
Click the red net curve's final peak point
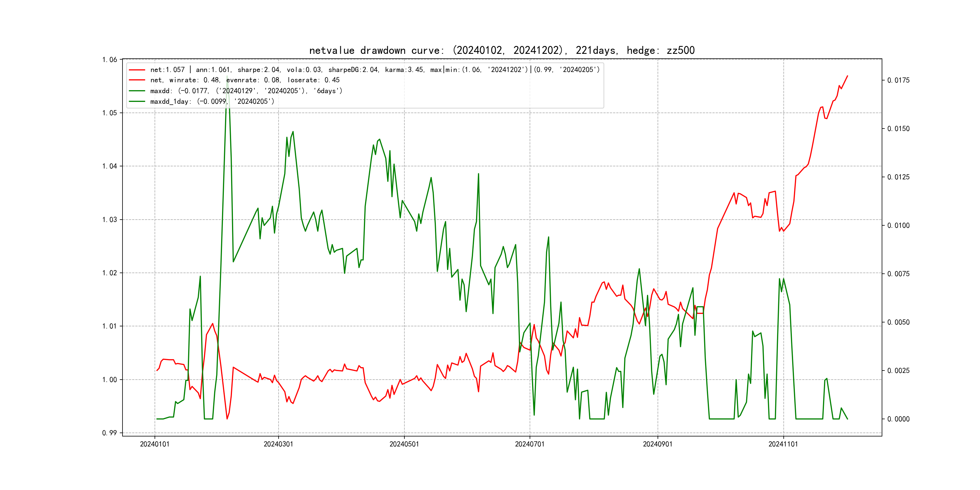(847, 76)
